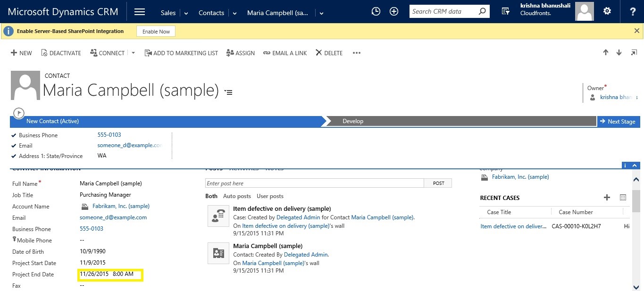Show Both post types
This screenshot has height=291, width=644.
coord(211,196)
